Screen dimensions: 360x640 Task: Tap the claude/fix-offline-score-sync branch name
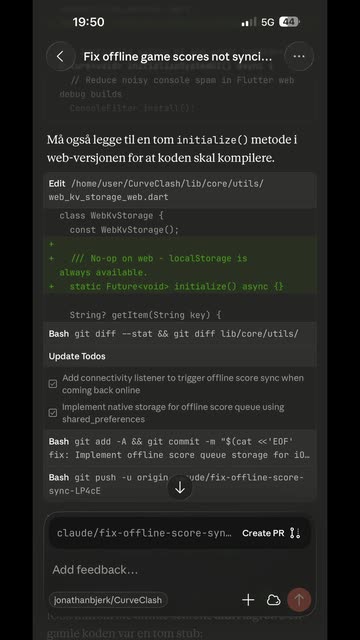point(144,533)
